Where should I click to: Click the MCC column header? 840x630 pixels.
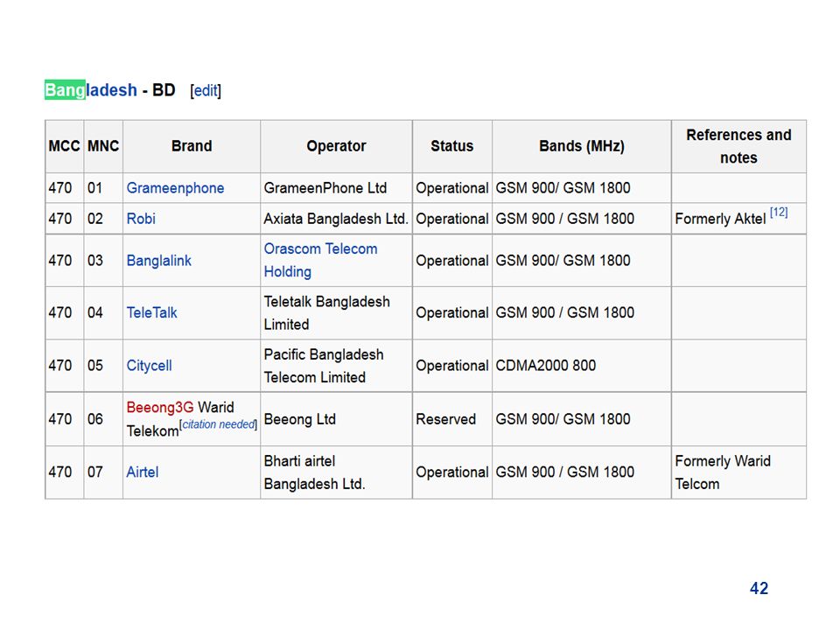[64, 146]
